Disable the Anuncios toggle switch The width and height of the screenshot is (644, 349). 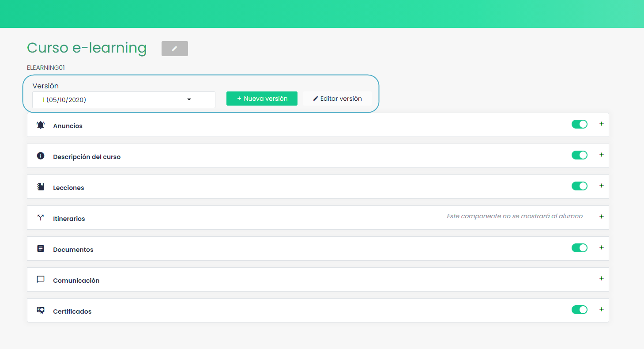tap(579, 124)
